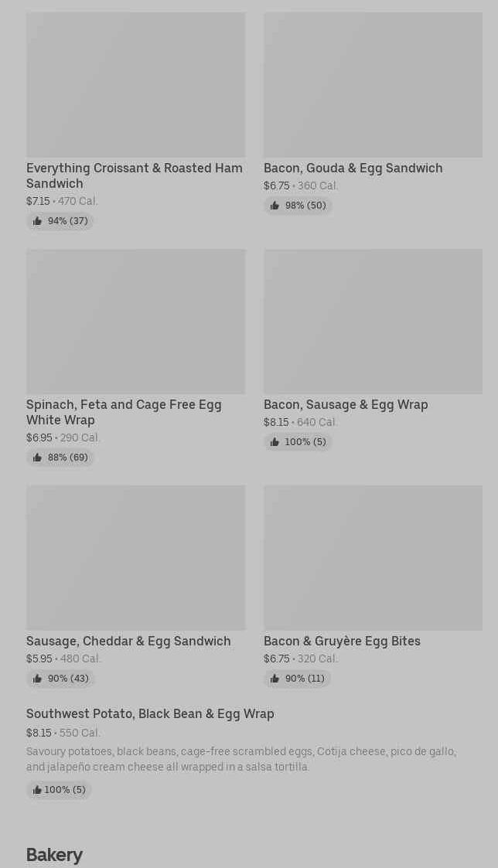Open Spinach, Feta Egg White Wrap photo
This screenshot has width=498, height=868.
coord(135,322)
